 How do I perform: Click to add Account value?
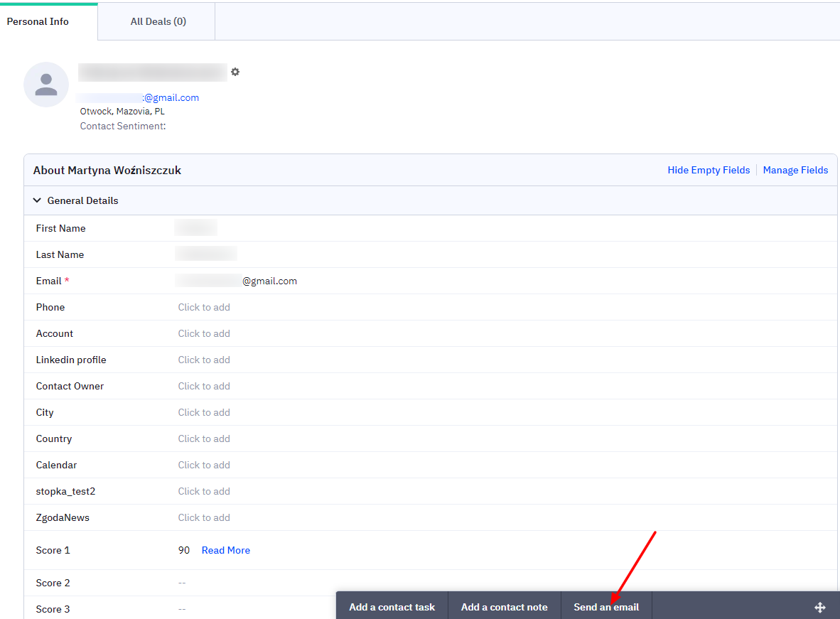point(204,333)
